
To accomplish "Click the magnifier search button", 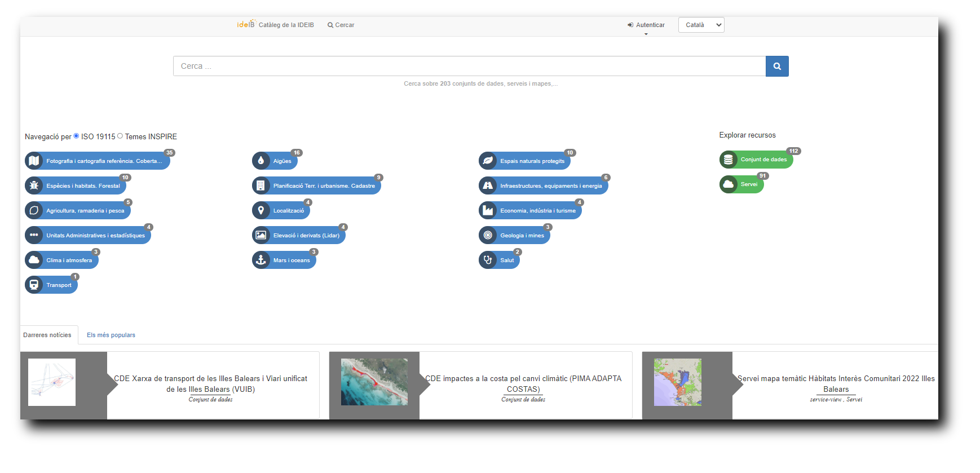I will click(x=776, y=66).
